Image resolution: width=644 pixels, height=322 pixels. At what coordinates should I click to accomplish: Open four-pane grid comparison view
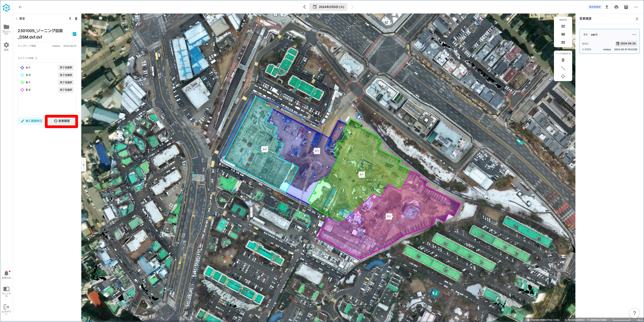[x=563, y=42]
